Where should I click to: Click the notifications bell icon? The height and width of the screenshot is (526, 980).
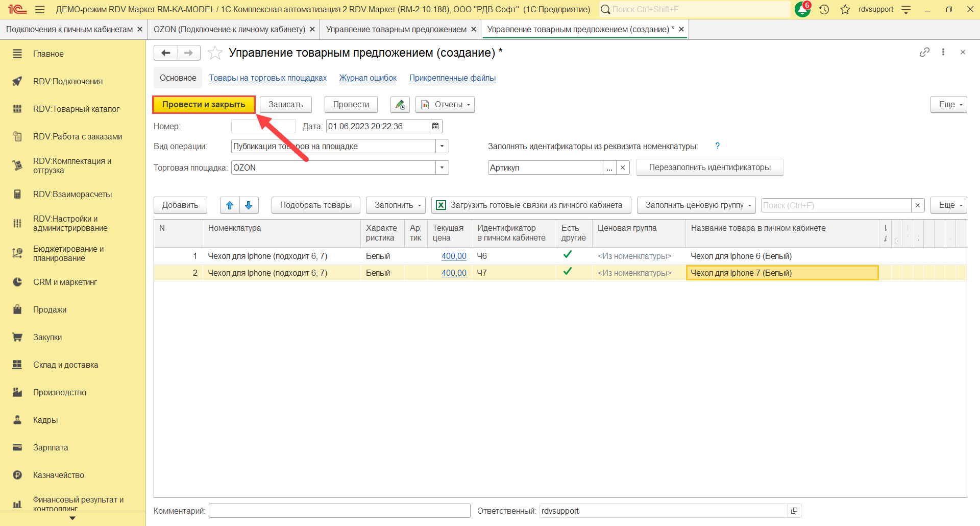802,9
